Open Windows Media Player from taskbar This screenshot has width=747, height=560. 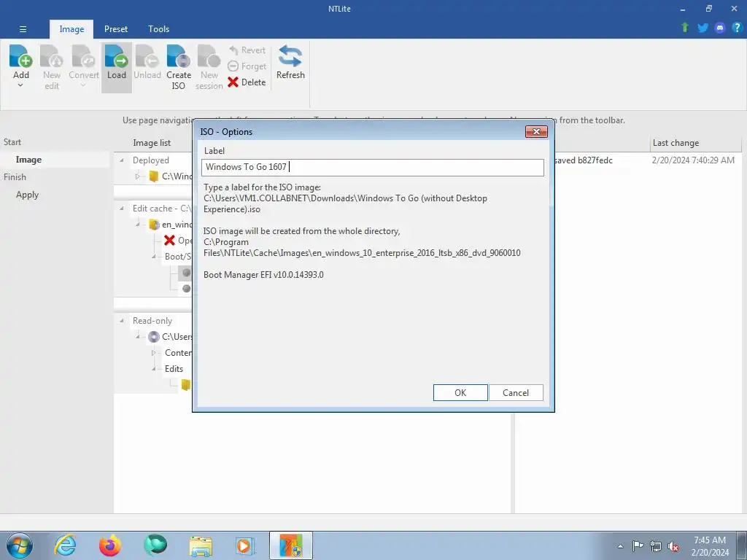pyautogui.click(x=245, y=545)
